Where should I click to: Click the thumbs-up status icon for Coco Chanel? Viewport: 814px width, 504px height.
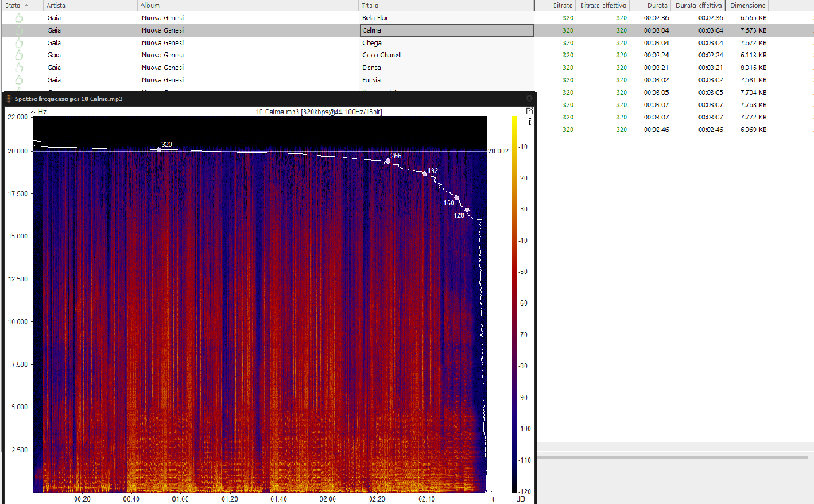19,55
